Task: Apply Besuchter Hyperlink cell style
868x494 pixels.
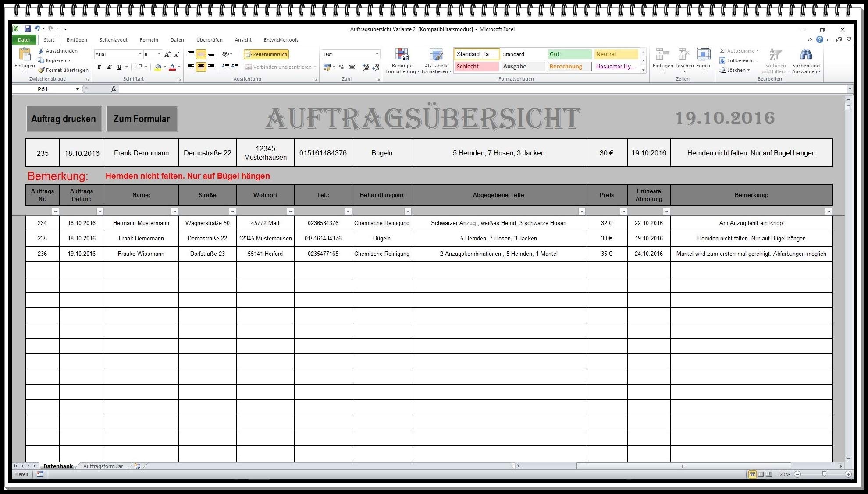Action: point(616,67)
